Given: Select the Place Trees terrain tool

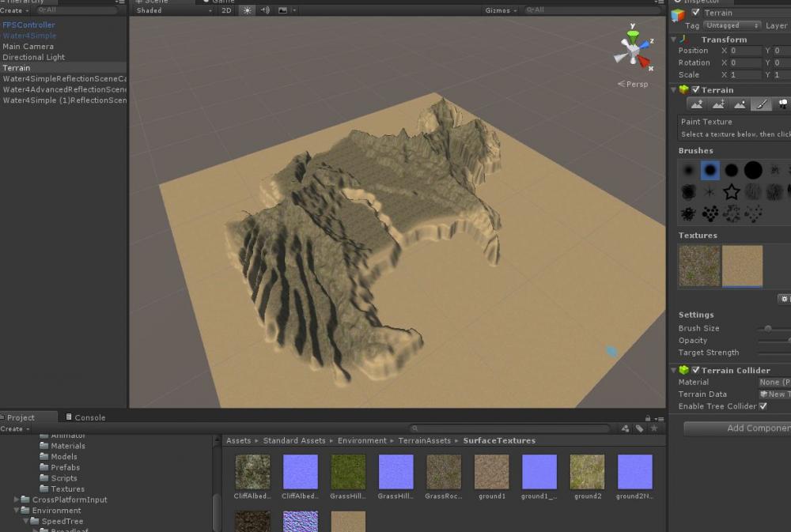Looking at the screenshot, I should click(x=782, y=104).
